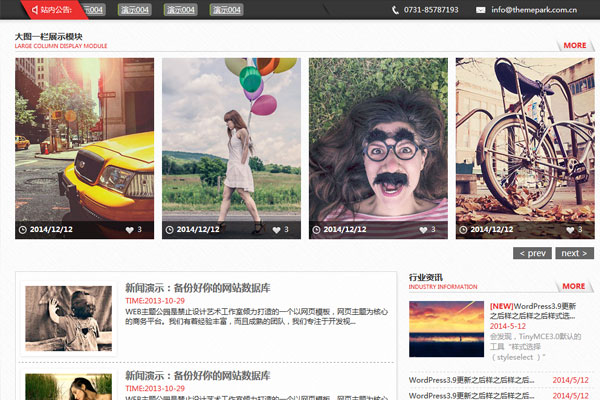Screen dimensions: 600x400
Task: Click the clock icon on the yellow taxi card
Action: (x=23, y=230)
